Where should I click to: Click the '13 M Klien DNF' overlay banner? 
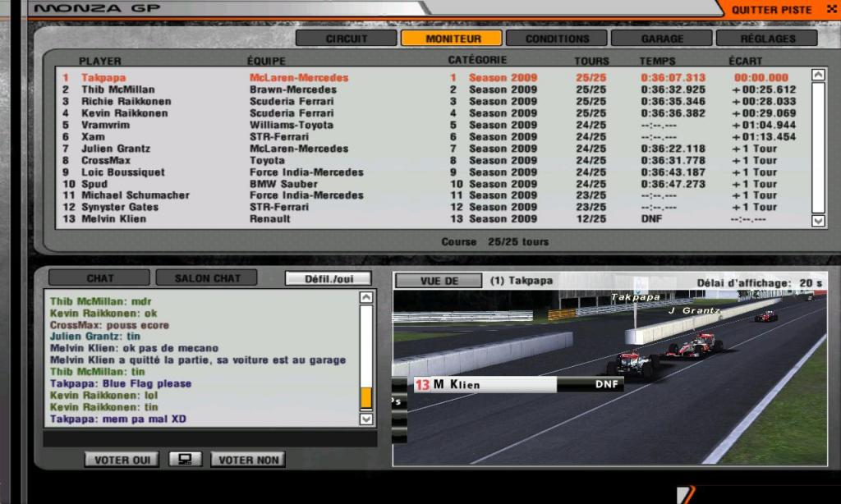click(x=519, y=384)
